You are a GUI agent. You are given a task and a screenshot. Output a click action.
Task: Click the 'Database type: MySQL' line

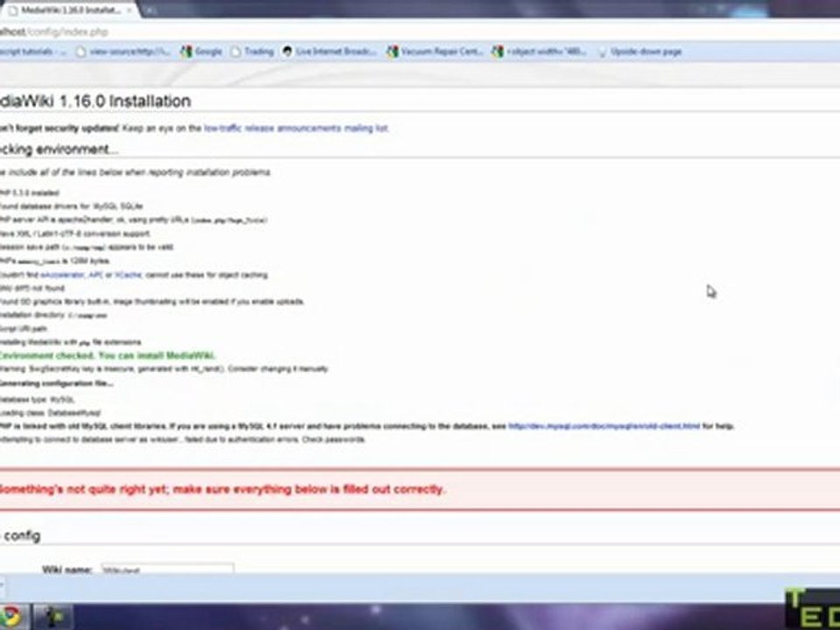(37, 400)
